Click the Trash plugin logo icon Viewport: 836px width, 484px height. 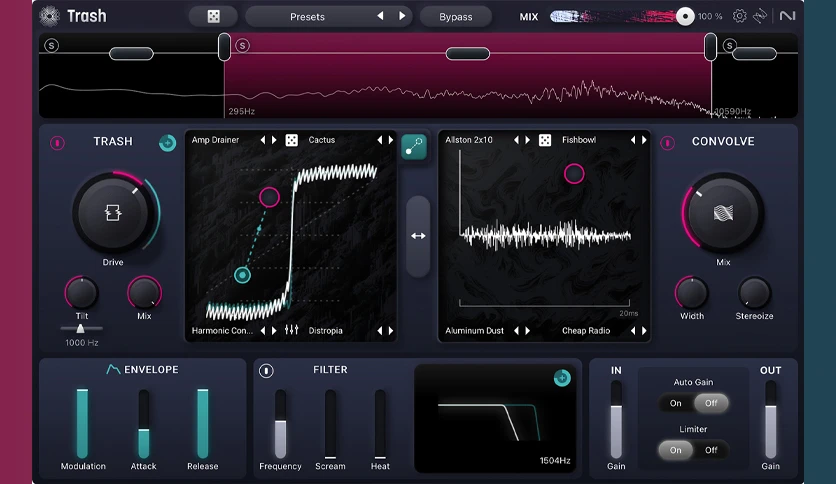pyautogui.click(x=50, y=16)
